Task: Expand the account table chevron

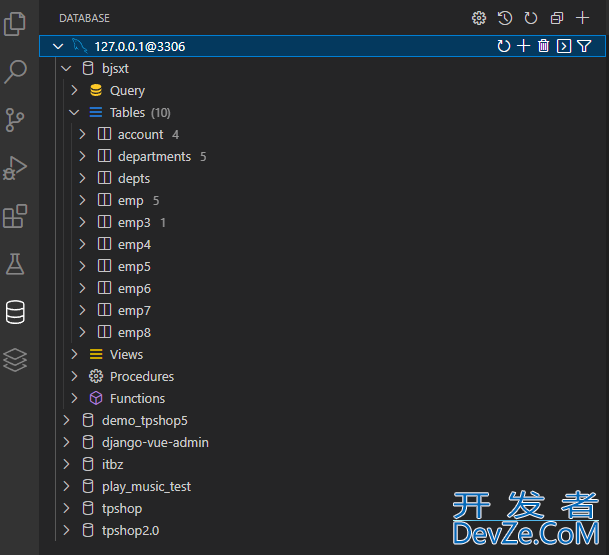Action: coord(82,134)
